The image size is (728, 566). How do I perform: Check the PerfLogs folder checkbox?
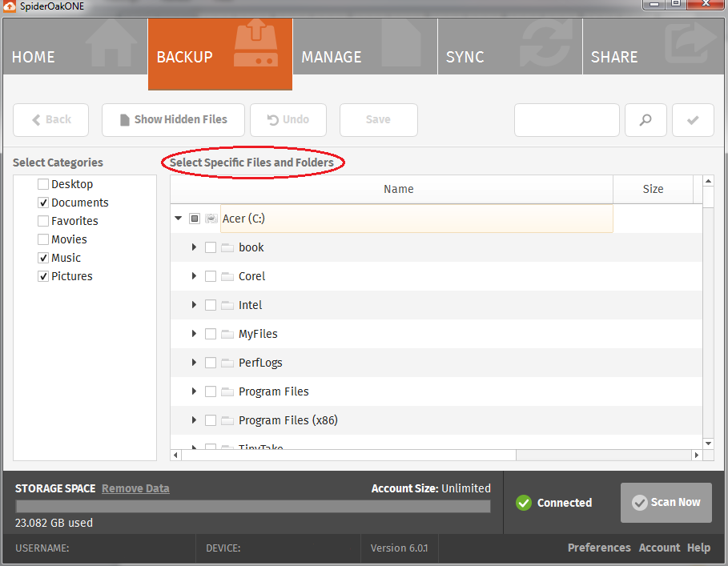click(x=211, y=363)
